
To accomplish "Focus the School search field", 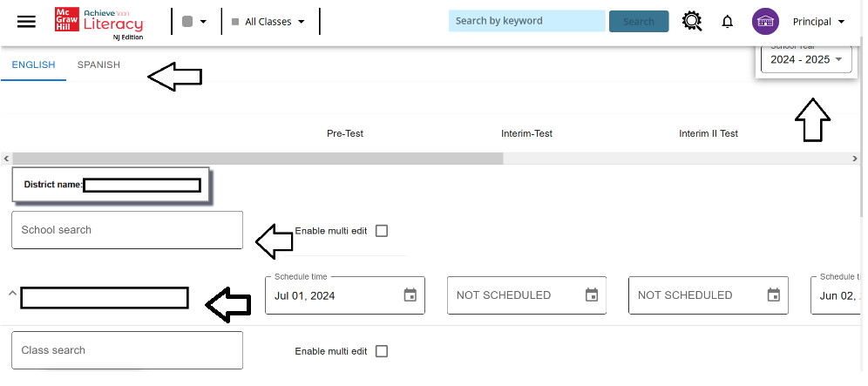I will tap(127, 230).
